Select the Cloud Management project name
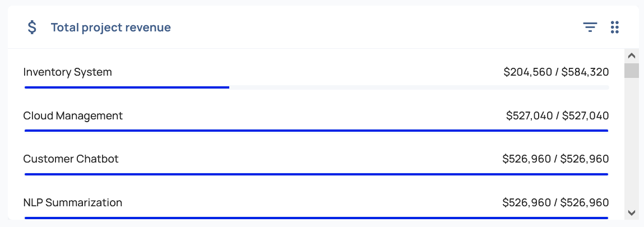This screenshot has height=227, width=644. tap(73, 116)
